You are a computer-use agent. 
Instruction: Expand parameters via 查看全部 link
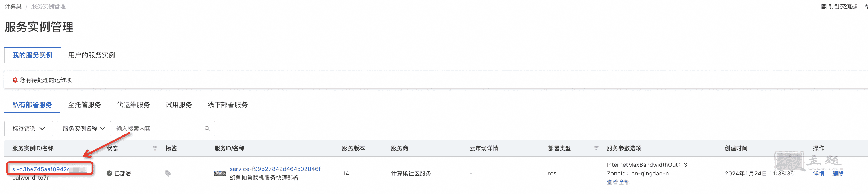click(x=618, y=182)
